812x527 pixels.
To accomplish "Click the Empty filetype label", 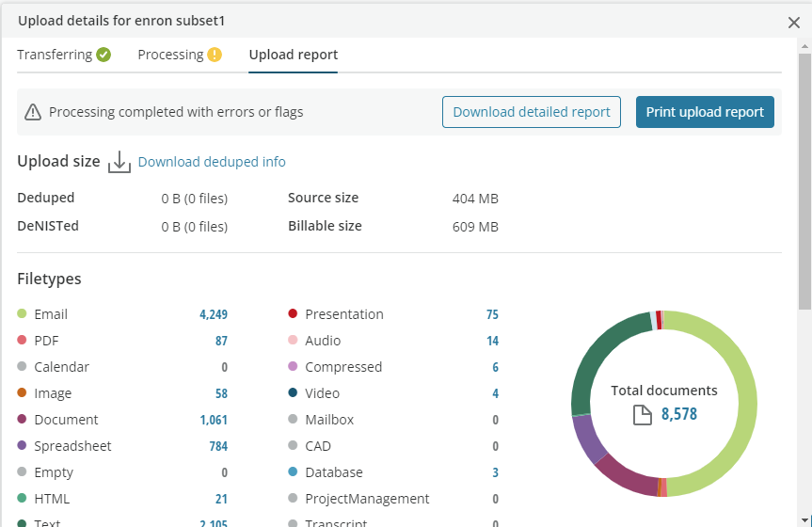I will tap(54, 472).
